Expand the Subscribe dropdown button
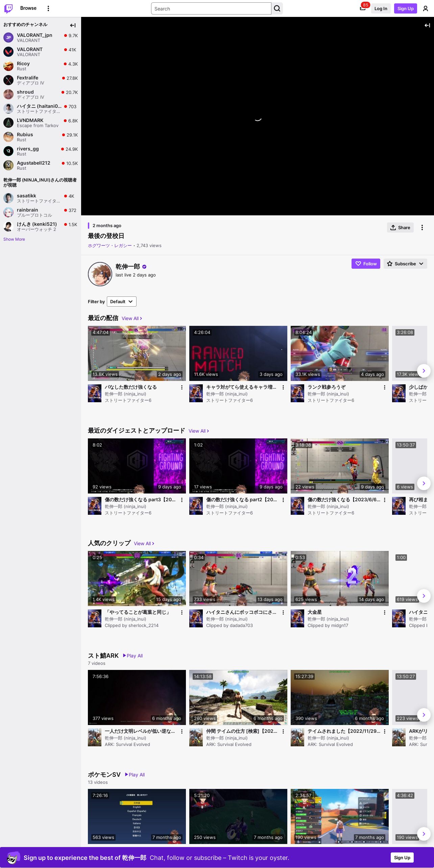434x868 pixels. (405, 264)
